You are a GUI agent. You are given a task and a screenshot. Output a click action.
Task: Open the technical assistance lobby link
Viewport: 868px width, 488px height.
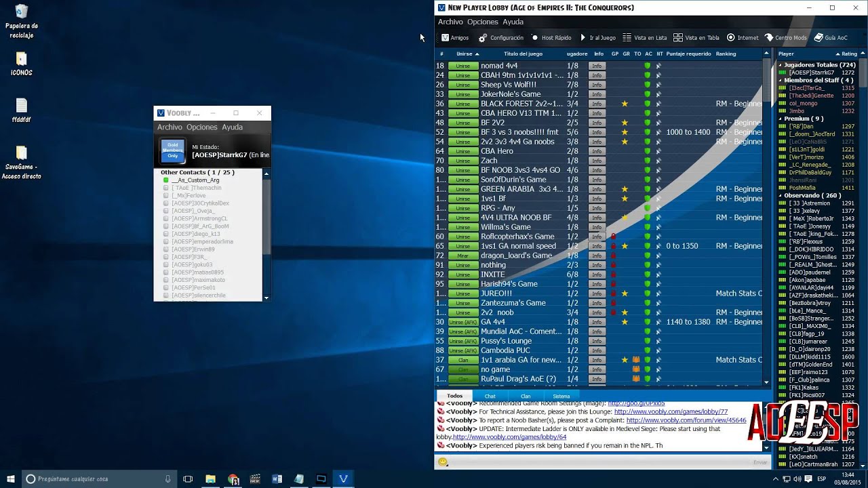tap(671, 411)
